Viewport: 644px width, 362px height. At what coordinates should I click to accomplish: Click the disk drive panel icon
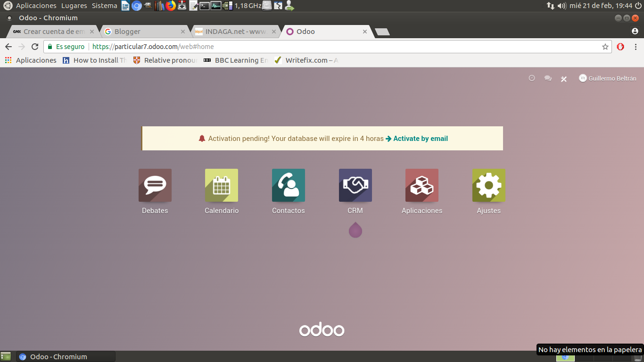[x=267, y=6]
